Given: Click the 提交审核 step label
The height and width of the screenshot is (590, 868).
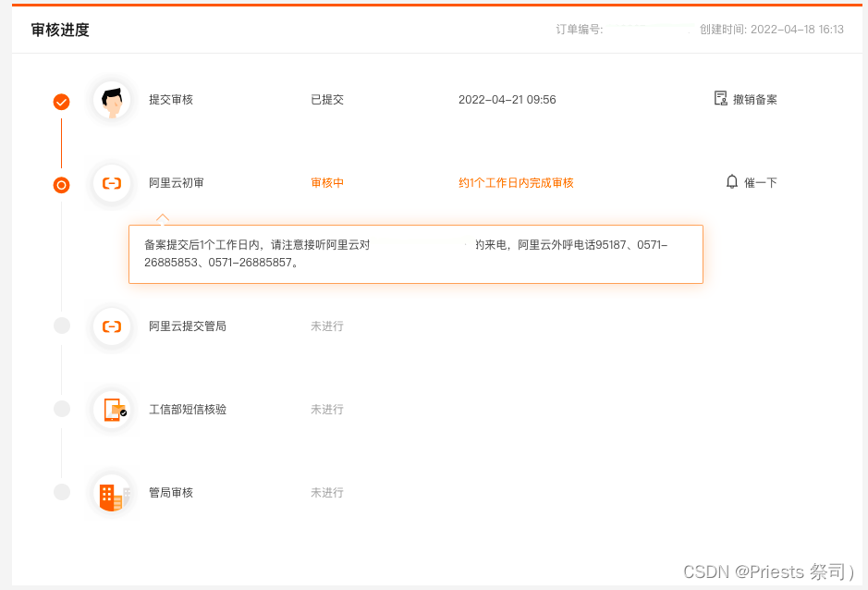Looking at the screenshot, I should click(x=171, y=100).
